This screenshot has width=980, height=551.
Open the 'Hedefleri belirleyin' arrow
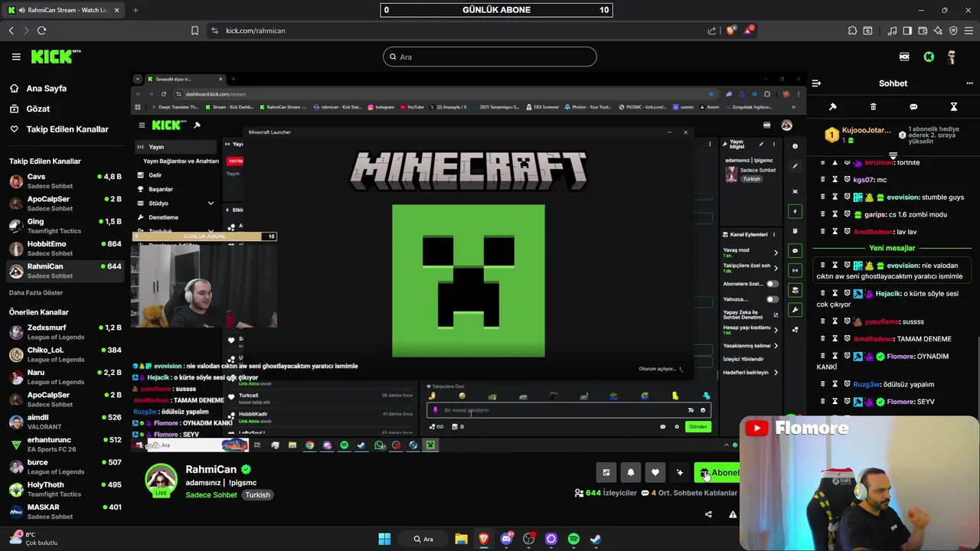pos(776,373)
